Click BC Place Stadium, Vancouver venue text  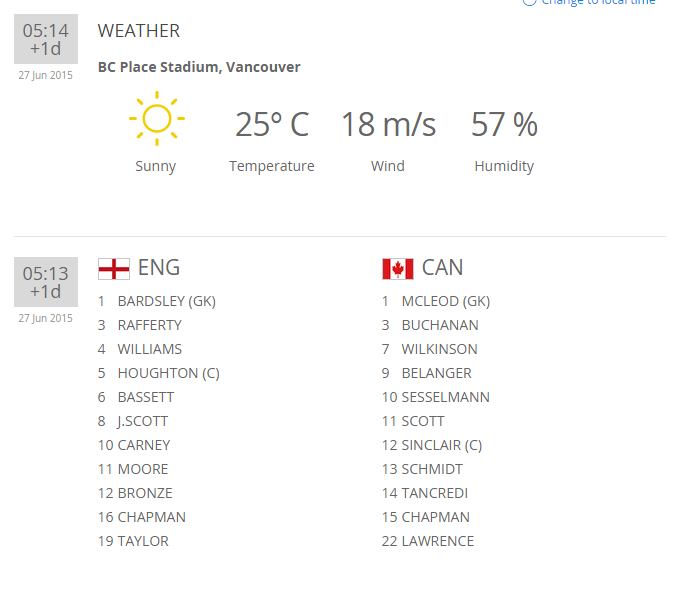click(199, 67)
